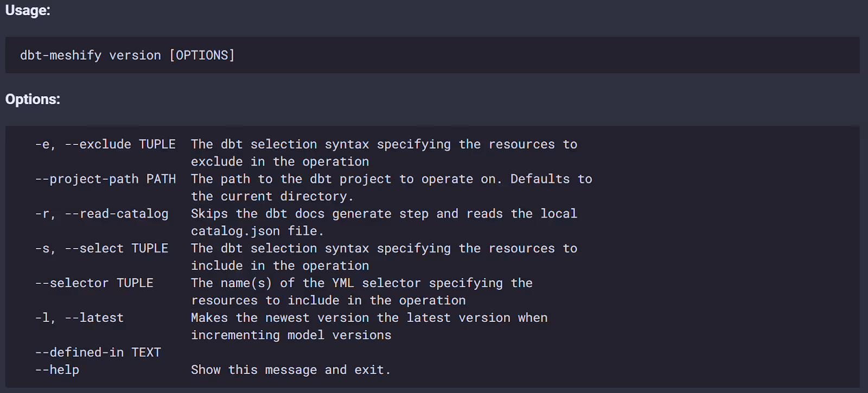Click 'include in the operation' description line

click(x=280, y=266)
